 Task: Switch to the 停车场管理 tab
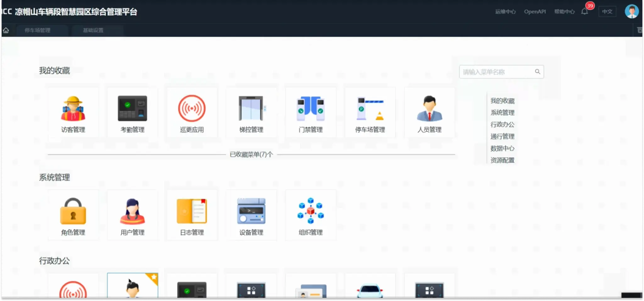pos(38,30)
